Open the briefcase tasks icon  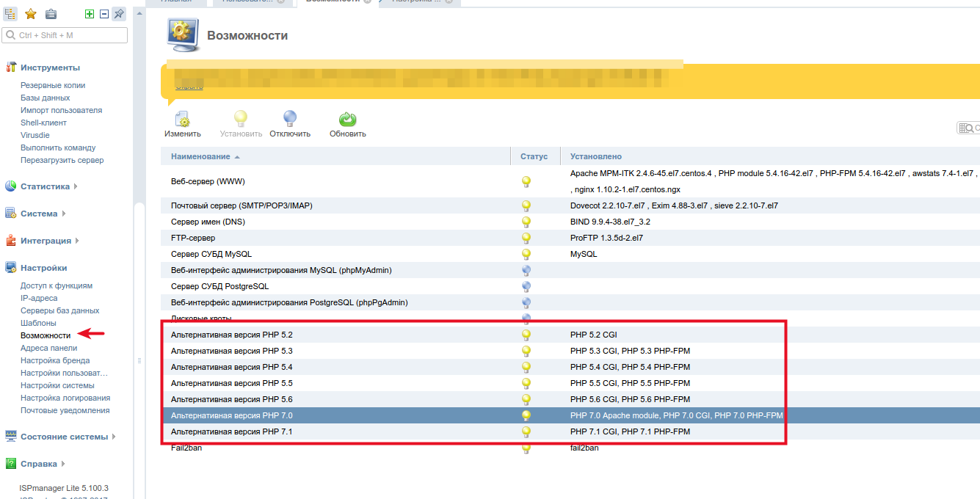[50, 12]
